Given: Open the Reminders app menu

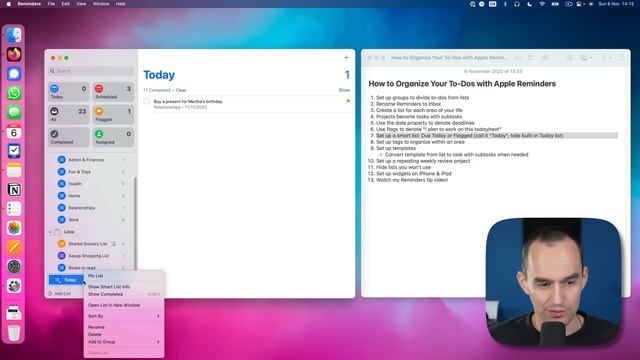Looking at the screenshot, I should click(x=29, y=4).
